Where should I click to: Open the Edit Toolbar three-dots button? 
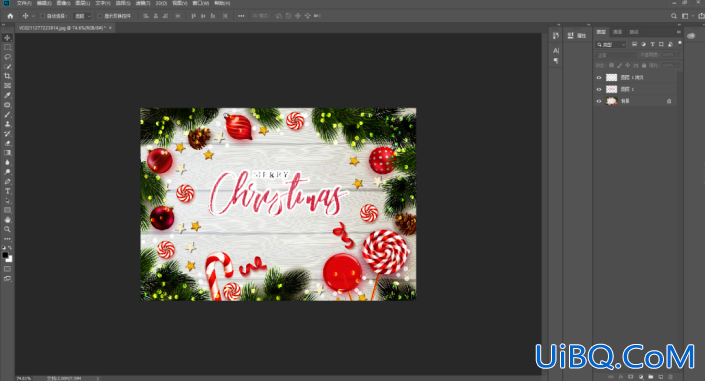(7, 239)
